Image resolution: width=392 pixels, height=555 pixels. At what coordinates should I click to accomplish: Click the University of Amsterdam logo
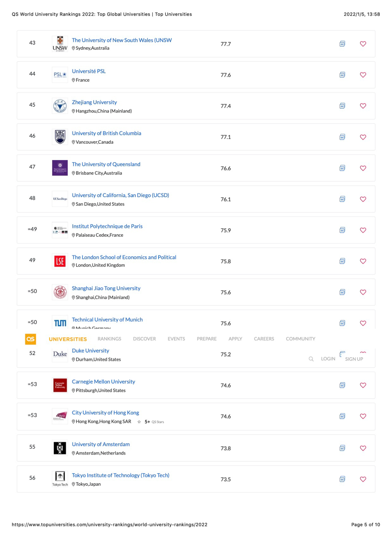point(60,448)
